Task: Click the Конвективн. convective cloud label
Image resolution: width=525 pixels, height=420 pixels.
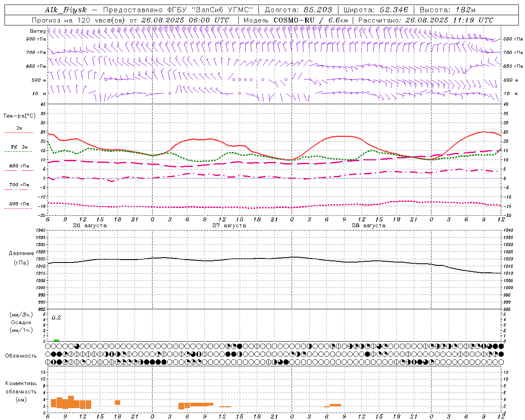Action: pyautogui.click(x=21, y=383)
